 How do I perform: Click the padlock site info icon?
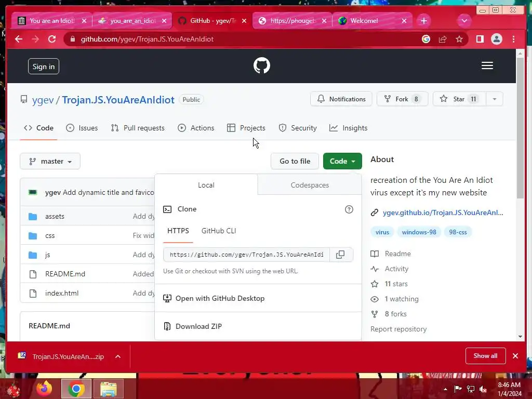coord(72,39)
